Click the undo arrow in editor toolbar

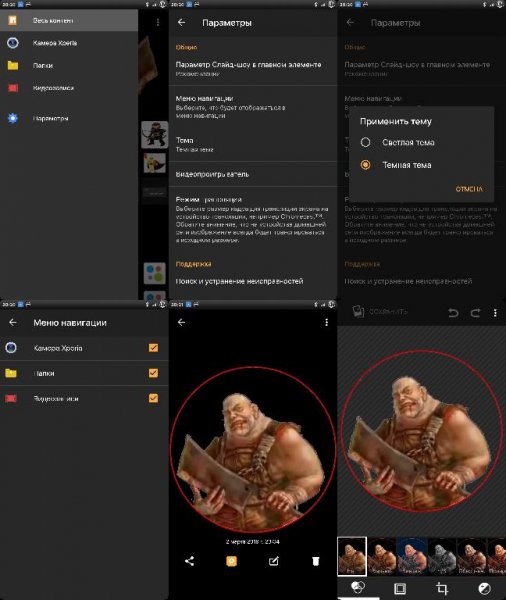[x=453, y=313]
